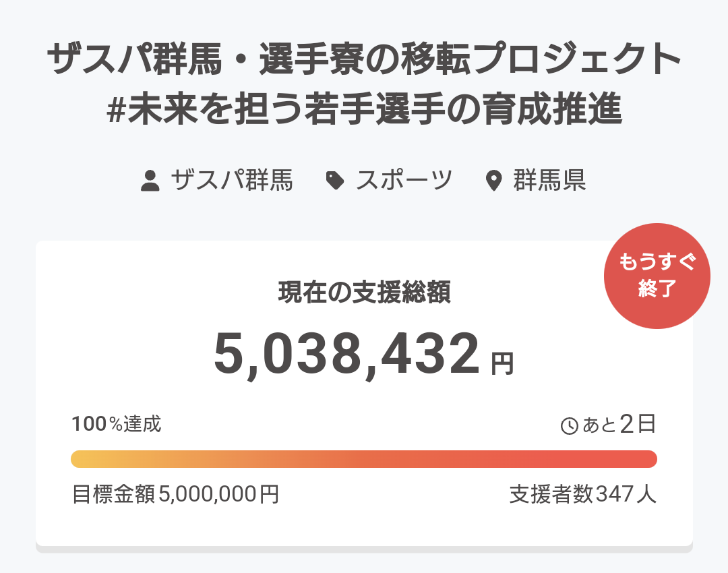This screenshot has height=573, width=728.
Task: Open the ザスパ群馬 owner link
Action: (x=231, y=180)
